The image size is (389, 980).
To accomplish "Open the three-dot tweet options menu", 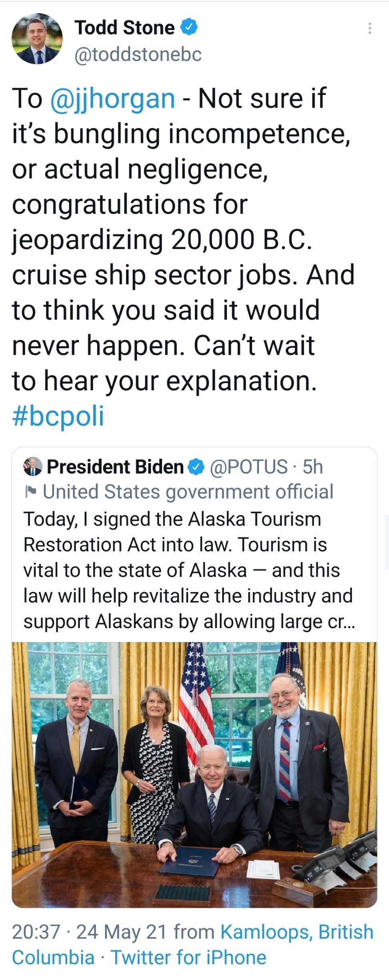I will 369,28.
